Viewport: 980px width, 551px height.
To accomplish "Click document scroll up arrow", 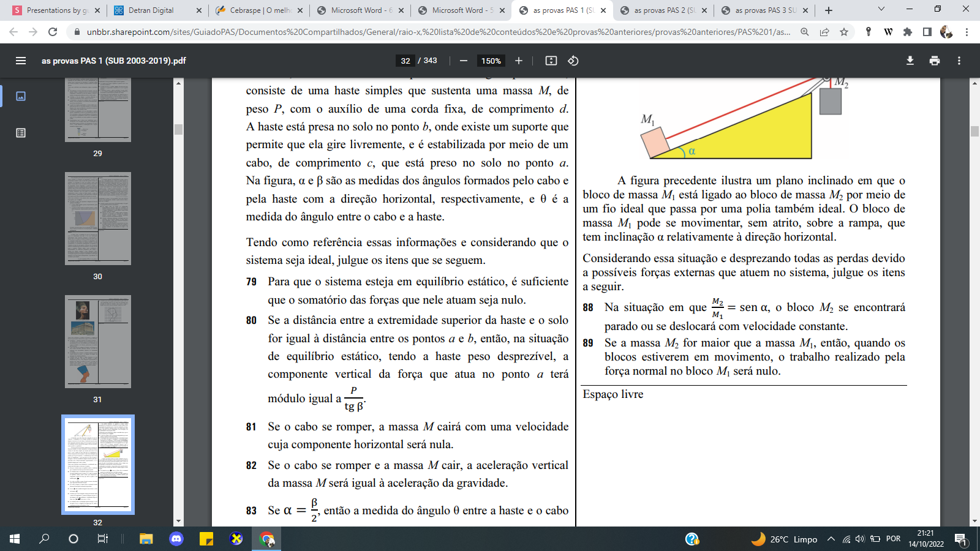I will click(974, 83).
